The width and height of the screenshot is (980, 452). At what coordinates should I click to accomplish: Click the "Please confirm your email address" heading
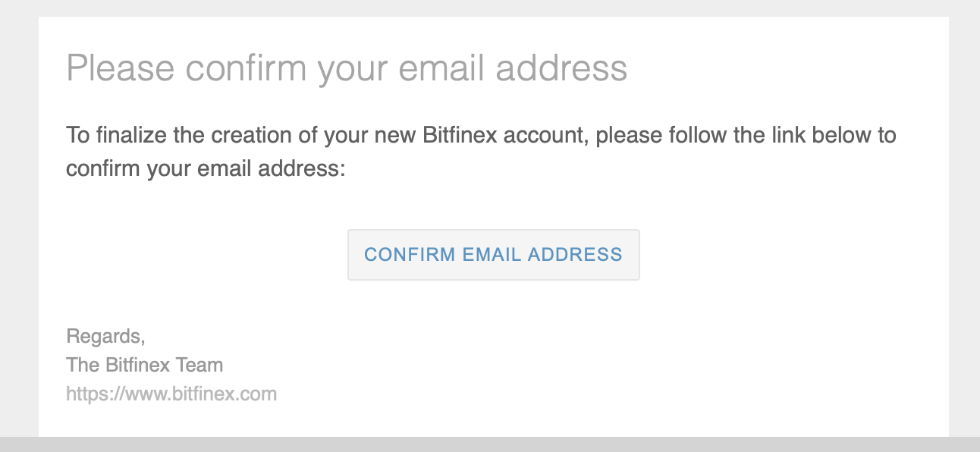pyautogui.click(x=347, y=69)
